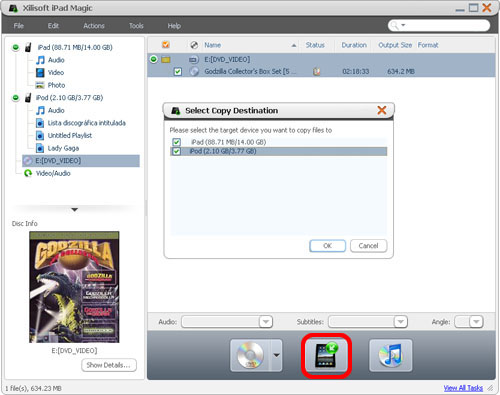Click the Select Copy Destination dialog icon
This screenshot has width=500, height=395.
click(x=176, y=111)
